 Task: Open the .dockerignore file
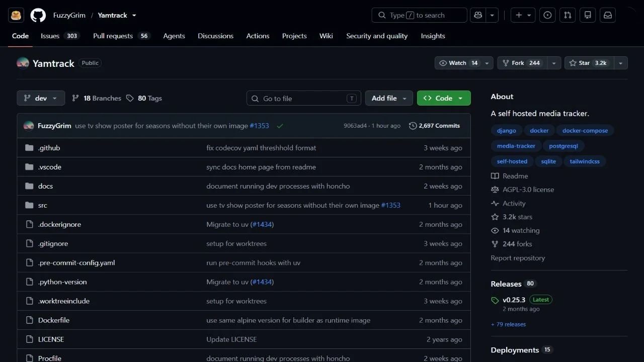[59, 224]
